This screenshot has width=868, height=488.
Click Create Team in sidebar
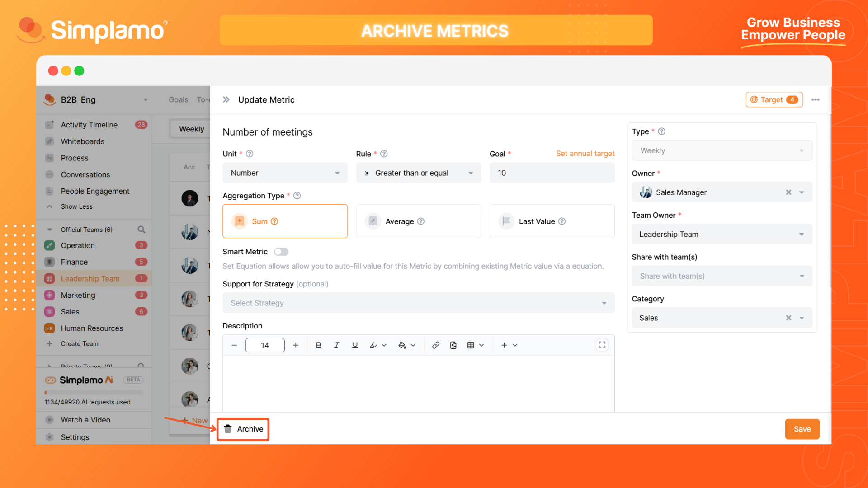(x=79, y=344)
